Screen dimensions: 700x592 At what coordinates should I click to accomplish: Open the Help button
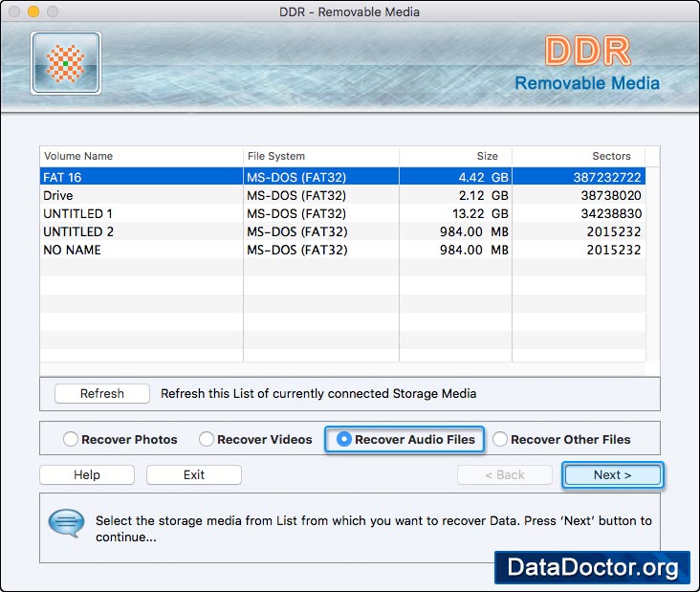tap(87, 474)
